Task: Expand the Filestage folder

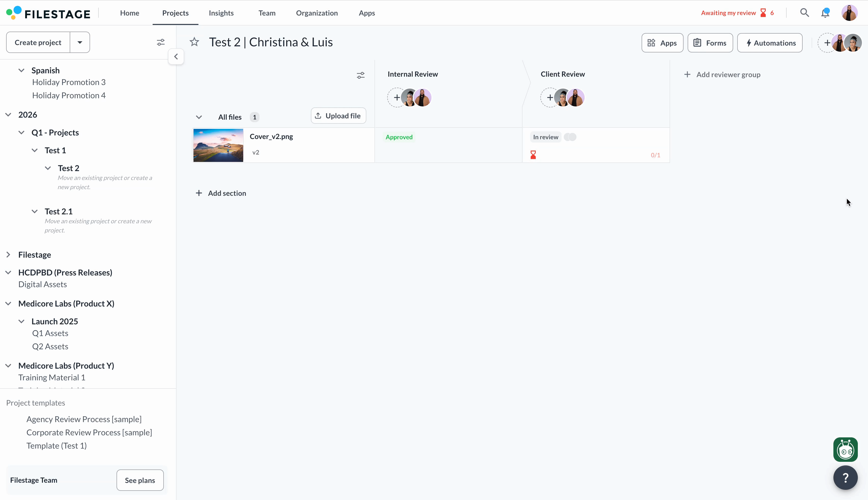Action: (8, 255)
